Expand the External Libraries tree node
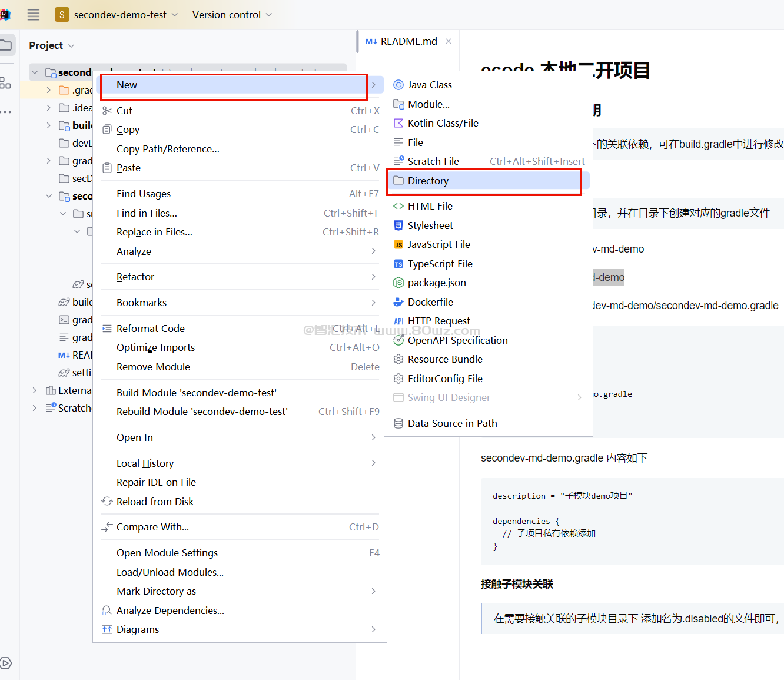 (x=35, y=390)
